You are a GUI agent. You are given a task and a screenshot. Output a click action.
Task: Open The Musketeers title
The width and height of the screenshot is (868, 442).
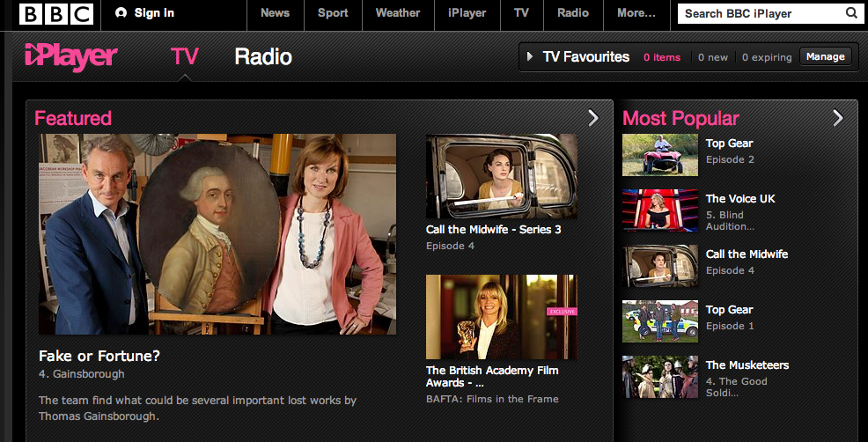point(747,365)
